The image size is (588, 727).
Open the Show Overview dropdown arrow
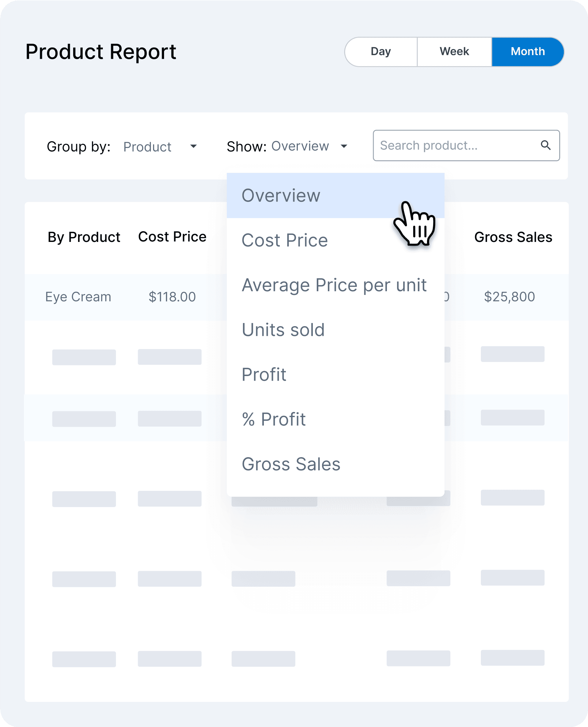344,146
